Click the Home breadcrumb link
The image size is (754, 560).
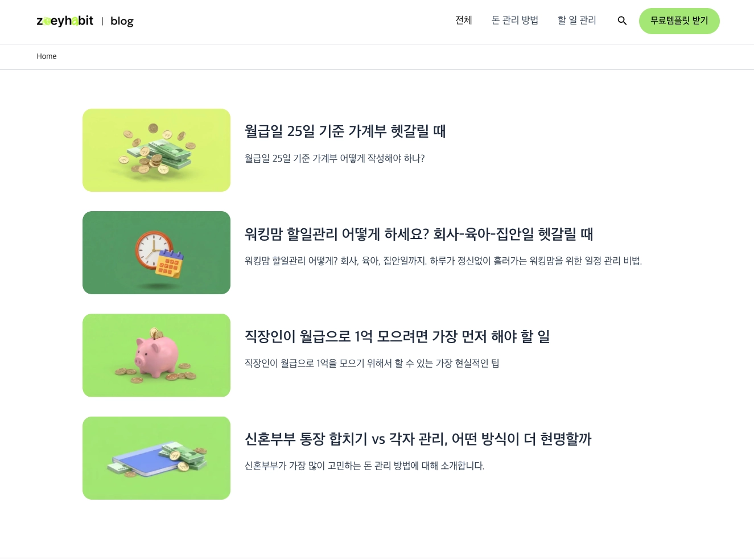47,56
